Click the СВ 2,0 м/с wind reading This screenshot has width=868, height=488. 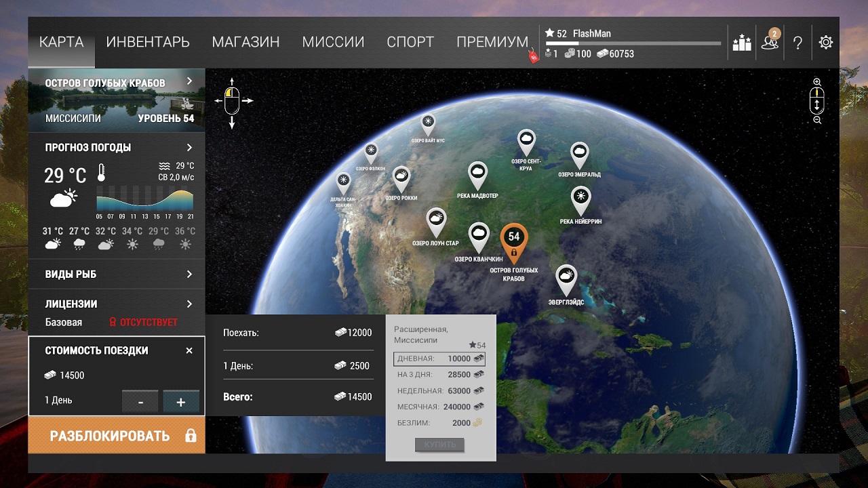(x=176, y=178)
